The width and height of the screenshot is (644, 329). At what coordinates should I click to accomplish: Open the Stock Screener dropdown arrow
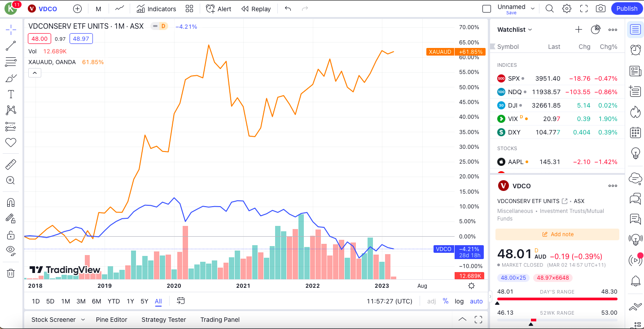[x=83, y=320]
